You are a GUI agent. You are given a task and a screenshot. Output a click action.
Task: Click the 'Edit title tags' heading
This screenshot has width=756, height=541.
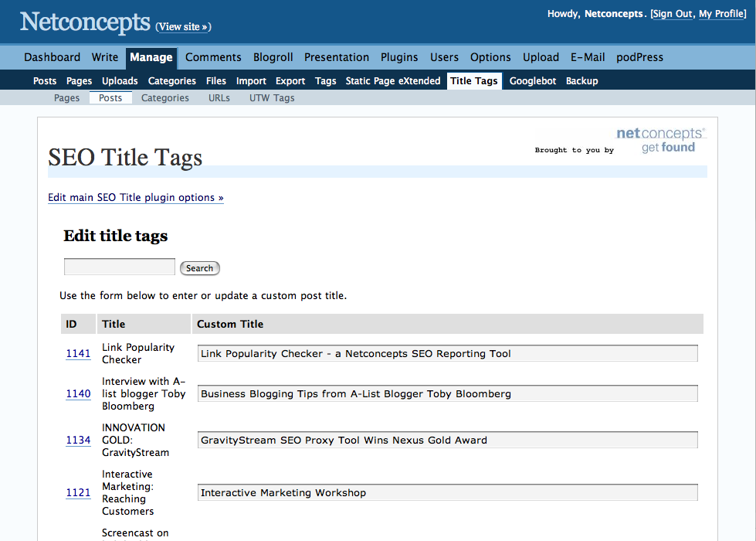pyautogui.click(x=116, y=236)
